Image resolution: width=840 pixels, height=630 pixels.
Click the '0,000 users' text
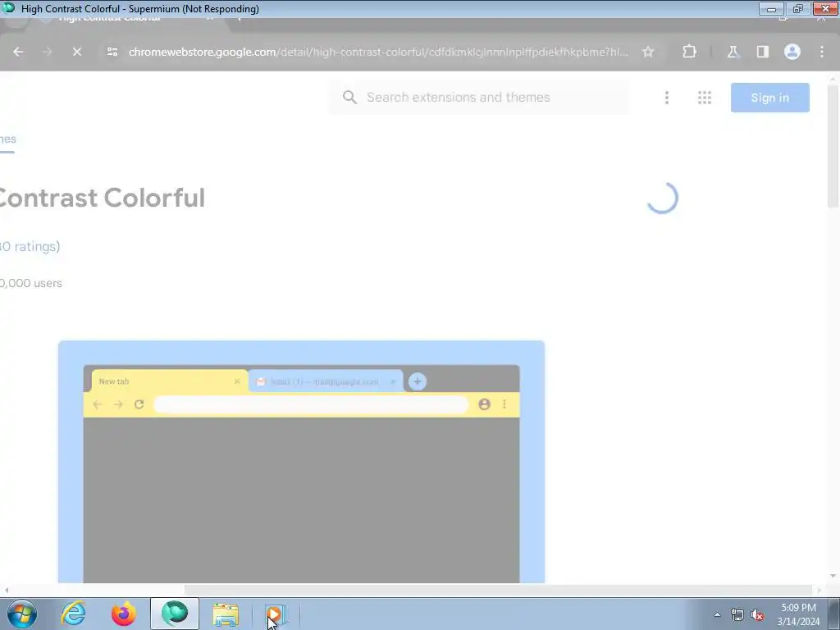(30, 283)
